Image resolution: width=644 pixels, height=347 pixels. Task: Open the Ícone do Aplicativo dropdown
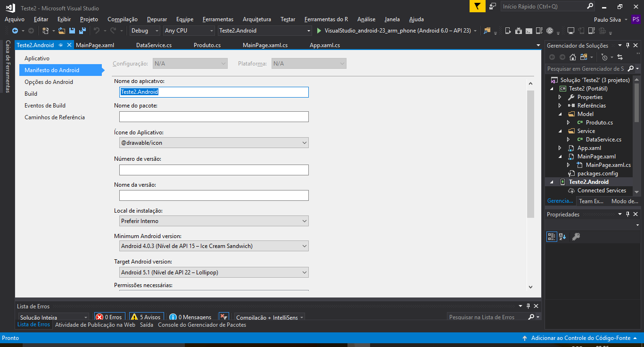[x=214, y=142]
